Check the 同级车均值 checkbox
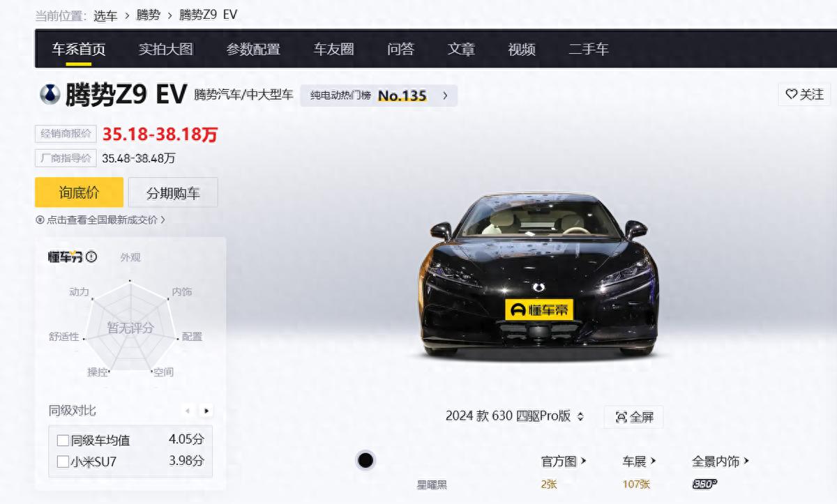 [63, 441]
